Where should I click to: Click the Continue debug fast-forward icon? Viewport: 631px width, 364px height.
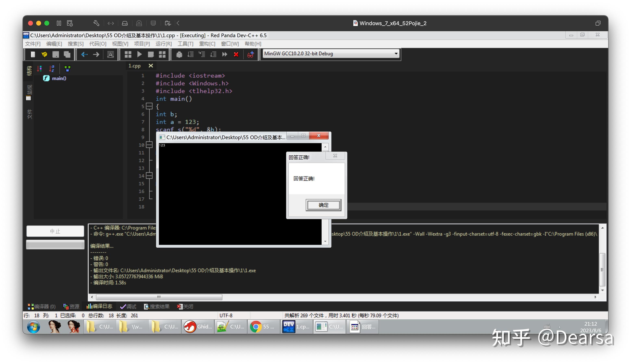coord(224,54)
